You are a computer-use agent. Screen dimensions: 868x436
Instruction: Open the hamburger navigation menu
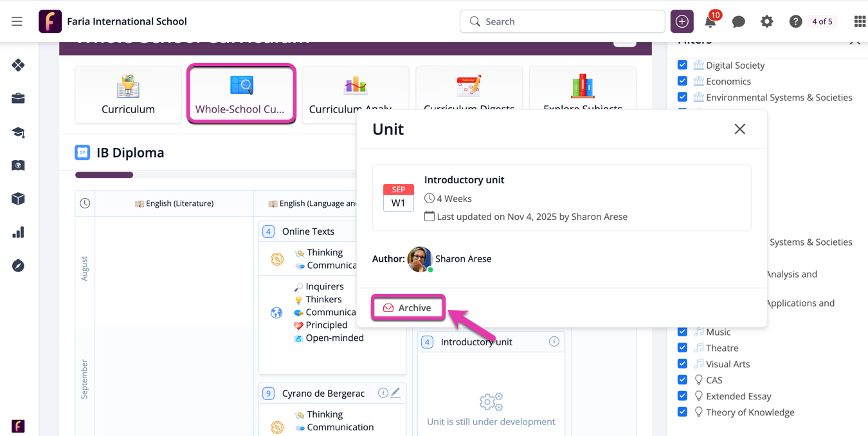point(17,21)
